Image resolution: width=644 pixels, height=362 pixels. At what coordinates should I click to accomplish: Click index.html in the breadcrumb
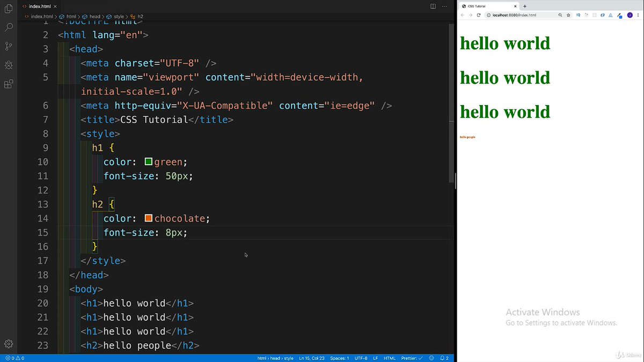41,17
